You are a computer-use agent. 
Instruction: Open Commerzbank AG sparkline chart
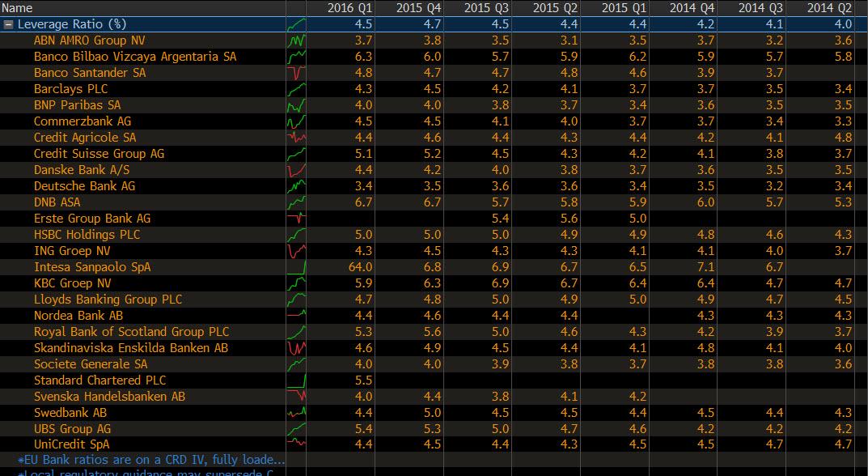pyautogui.click(x=296, y=121)
